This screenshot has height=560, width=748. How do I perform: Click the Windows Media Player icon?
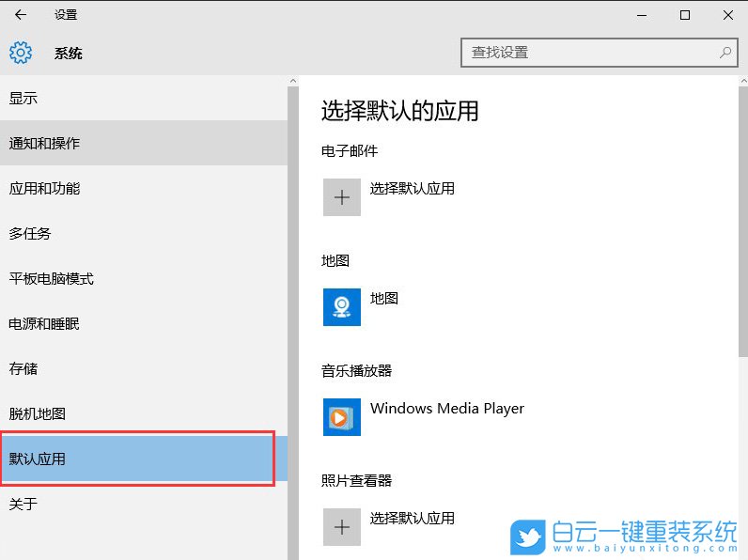click(341, 417)
